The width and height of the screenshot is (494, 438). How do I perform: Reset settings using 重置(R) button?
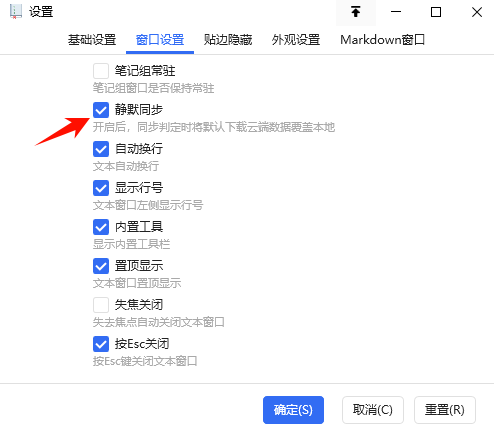point(445,410)
